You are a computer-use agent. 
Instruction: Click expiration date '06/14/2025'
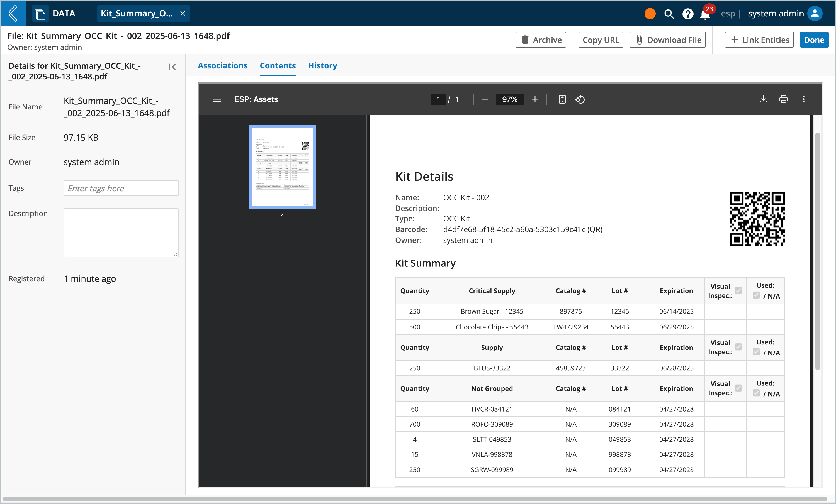pos(676,311)
